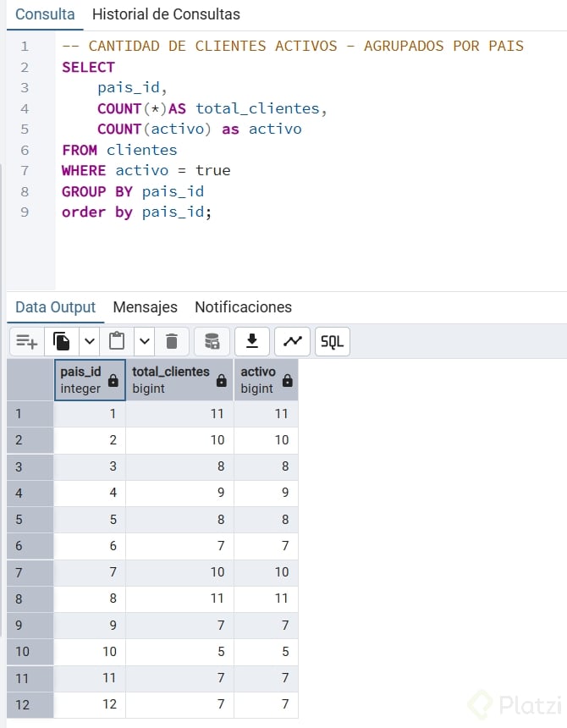This screenshot has width=567, height=728.
Task: Click the lock icon in activo header
Action: click(288, 381)
